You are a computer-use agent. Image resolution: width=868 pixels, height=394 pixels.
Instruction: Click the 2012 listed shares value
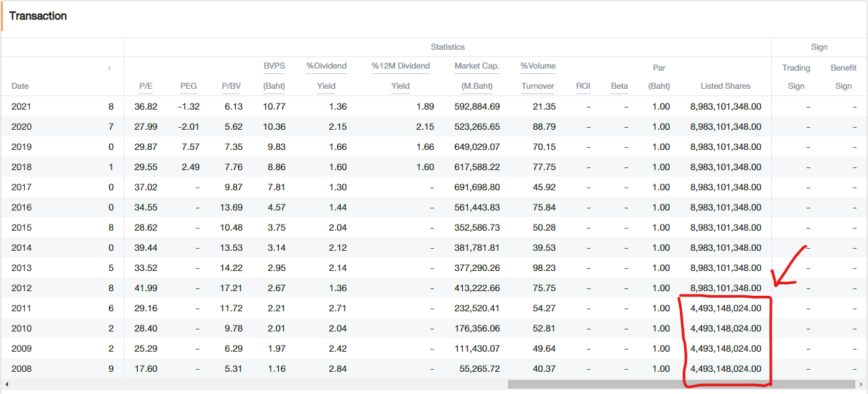tap(726, 288)
